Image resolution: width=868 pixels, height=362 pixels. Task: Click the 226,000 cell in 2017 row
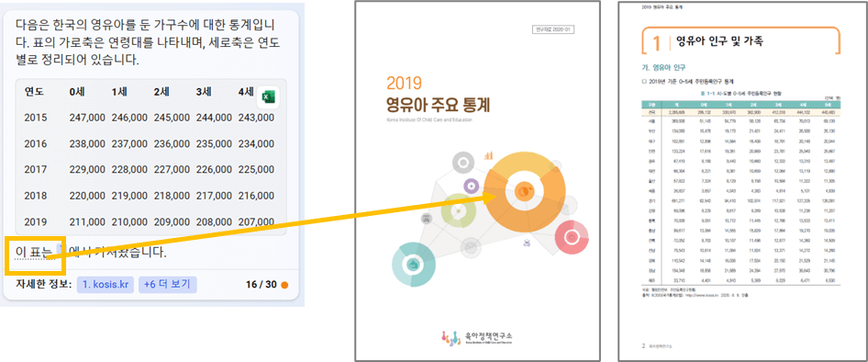coord(214,170)
